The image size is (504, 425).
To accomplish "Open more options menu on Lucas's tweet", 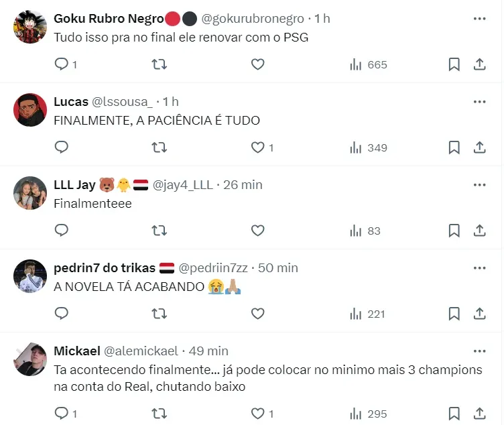I will click(479, 102).
